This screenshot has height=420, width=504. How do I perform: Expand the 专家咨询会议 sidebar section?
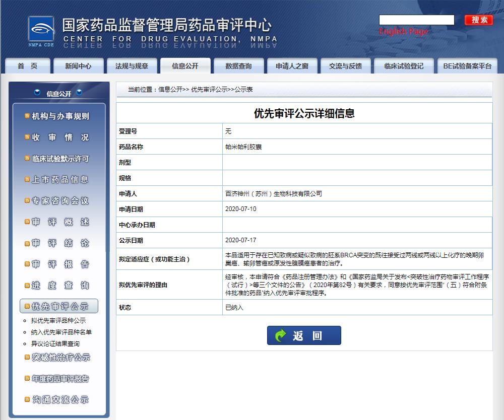pos(59,201)
